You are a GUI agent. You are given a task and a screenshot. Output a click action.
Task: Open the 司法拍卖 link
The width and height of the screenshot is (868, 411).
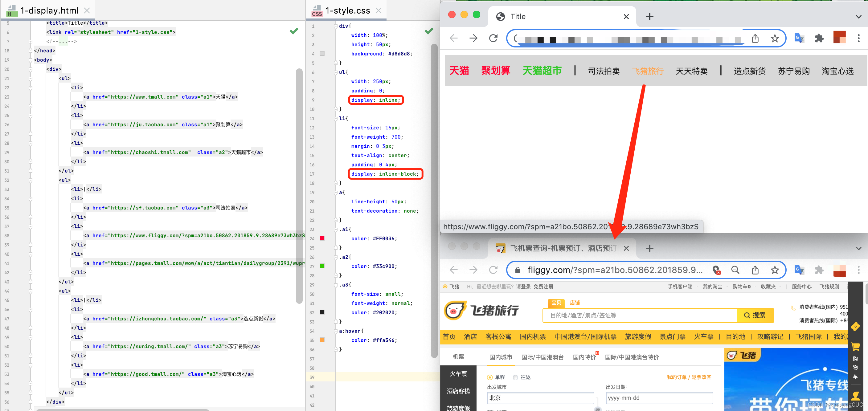pyautogui.click(x=604, y=71)
